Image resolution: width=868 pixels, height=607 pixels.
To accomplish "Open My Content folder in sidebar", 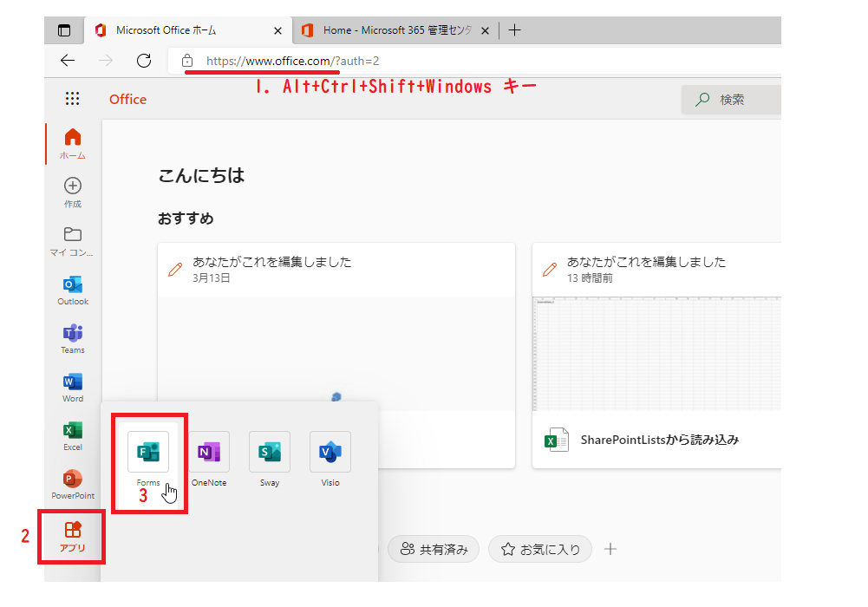I will (x=73, y=241).
